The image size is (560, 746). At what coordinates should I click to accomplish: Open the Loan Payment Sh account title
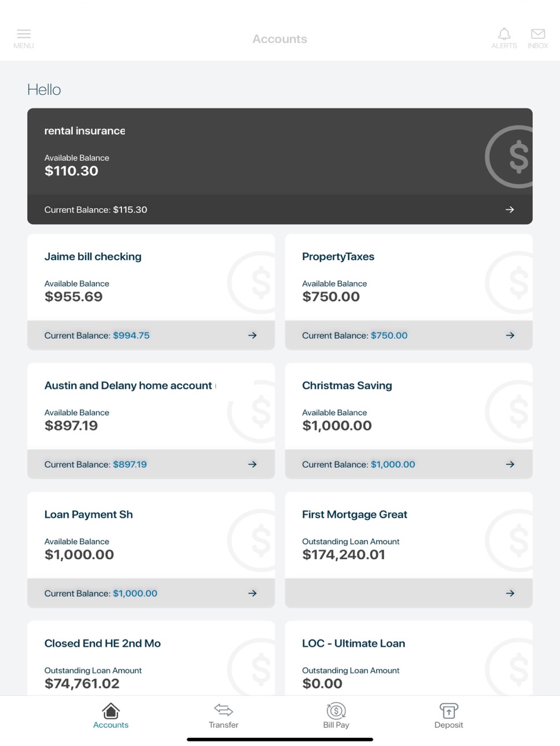(x=89, y=515)
